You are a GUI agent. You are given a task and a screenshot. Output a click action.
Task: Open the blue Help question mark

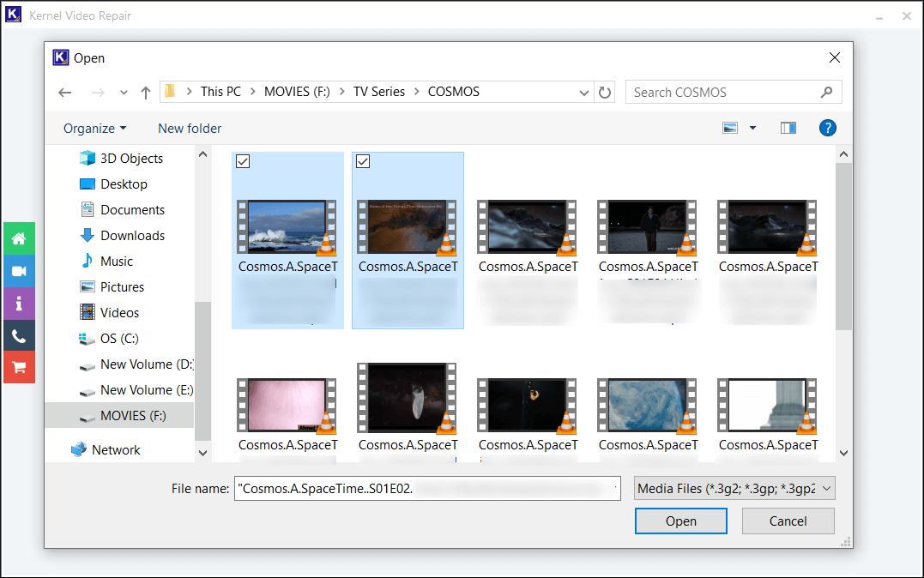click(827, 128)
